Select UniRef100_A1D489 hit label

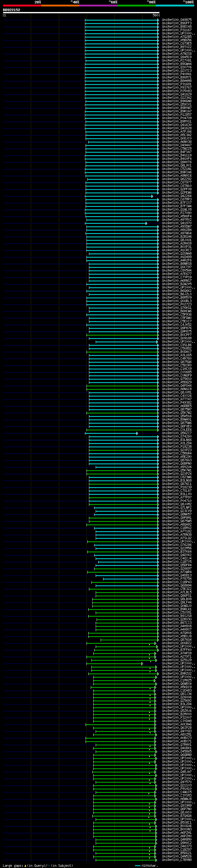[176, 257]
